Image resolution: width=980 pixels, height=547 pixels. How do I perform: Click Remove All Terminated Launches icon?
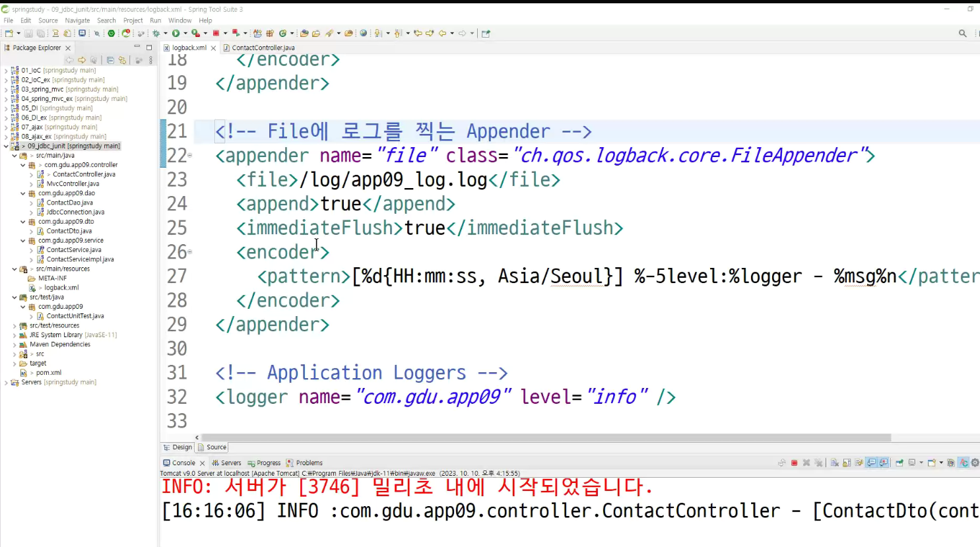coord(818,463)
